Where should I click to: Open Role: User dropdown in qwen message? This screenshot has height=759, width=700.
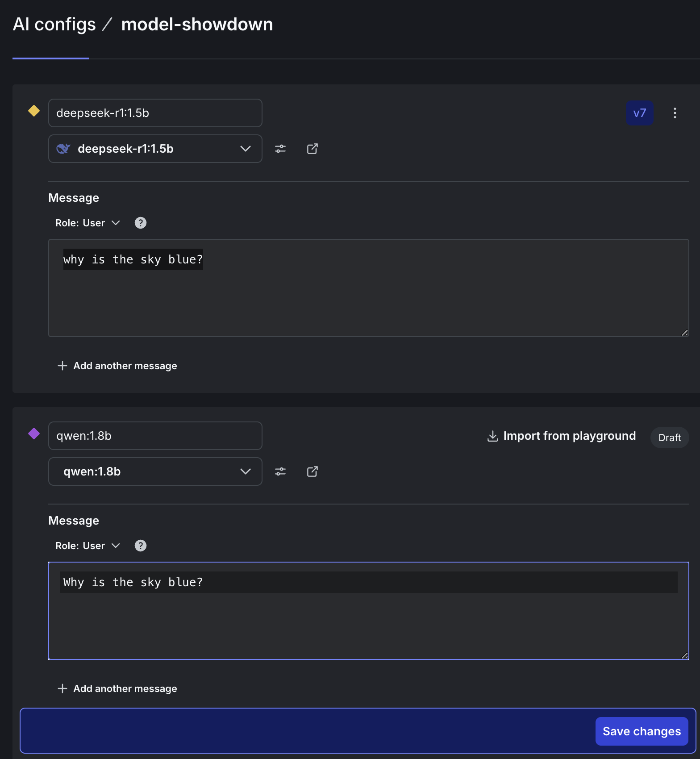[x=87, y=546]
